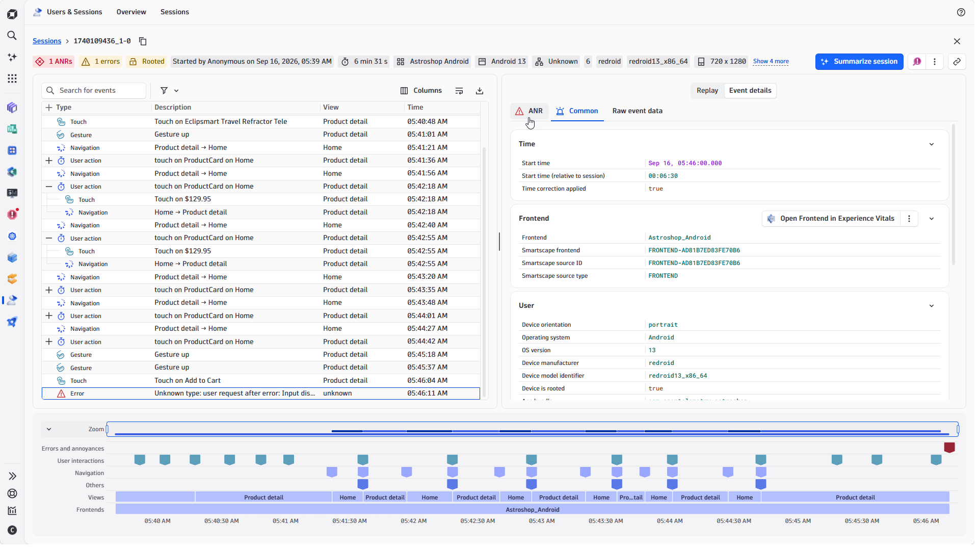
Task: Click the 1 errors badge
Action: pyautogui.click(x=101, y=62)
